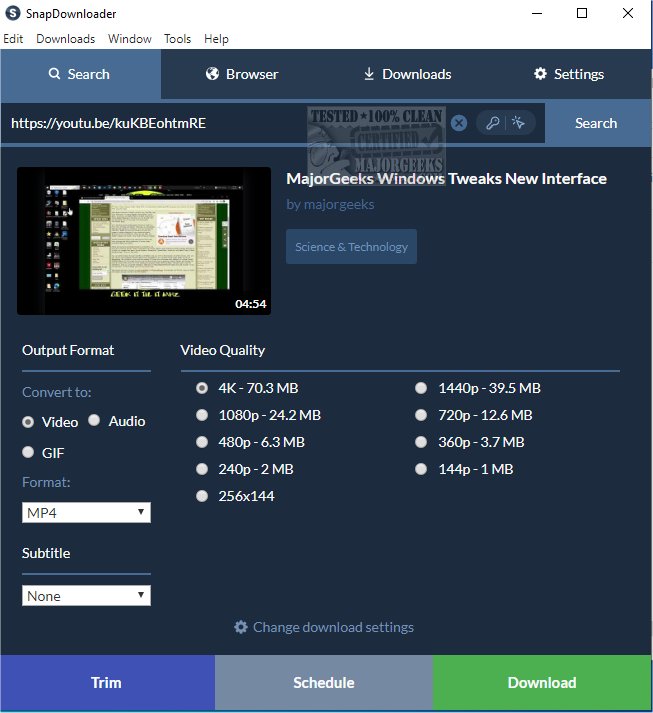Select 480p - 6.3 MB quality
The width and height of the screenshot is (653, 713).
coord(202,442)
